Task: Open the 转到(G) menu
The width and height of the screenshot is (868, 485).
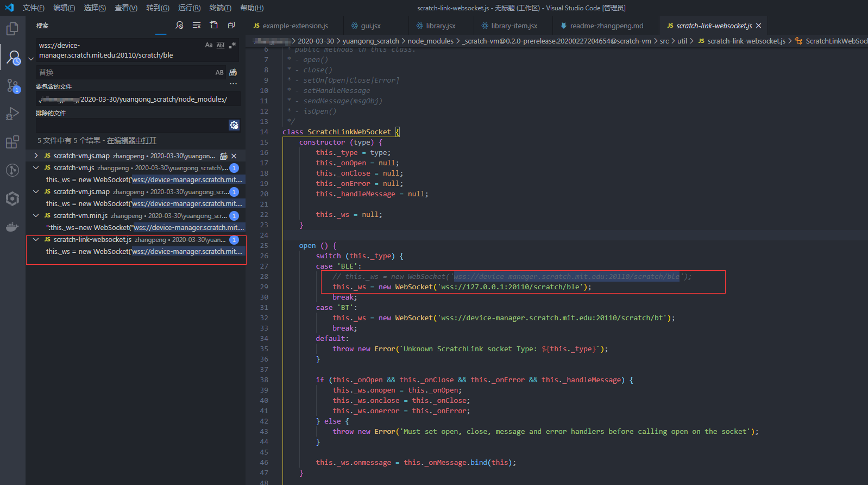Action: (x=158, y=8)
